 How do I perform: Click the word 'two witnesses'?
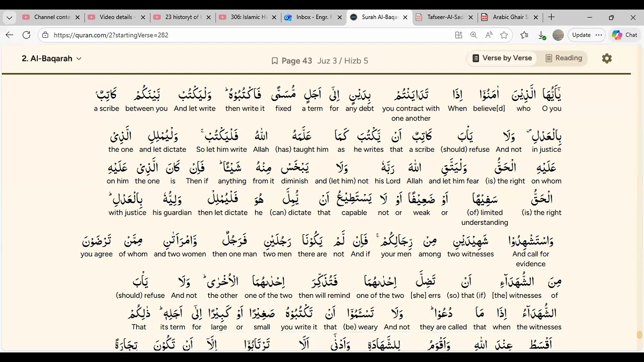pos(470,254)
